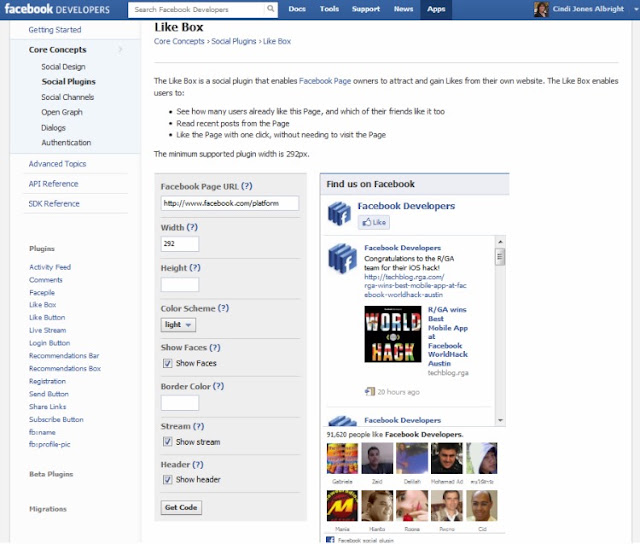Screen dimensions: 640x544
Task: Click Maria's face thumbnail
Action: [342, 506]
